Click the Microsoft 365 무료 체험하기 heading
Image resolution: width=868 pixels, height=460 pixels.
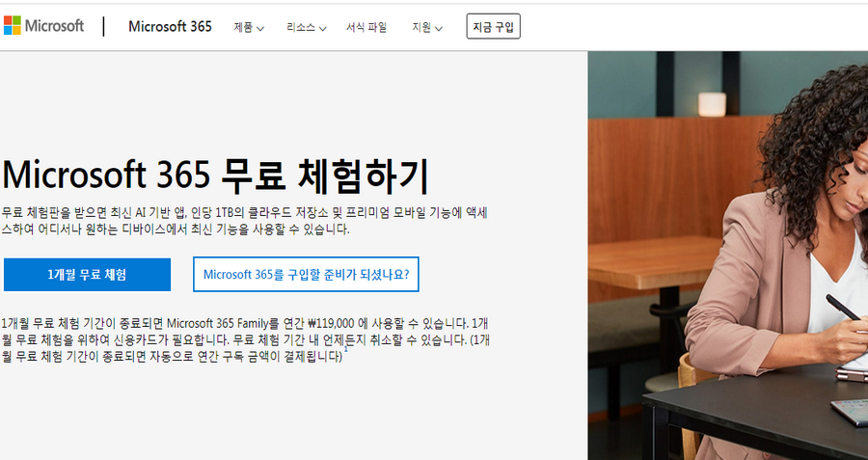pos(215,176)
